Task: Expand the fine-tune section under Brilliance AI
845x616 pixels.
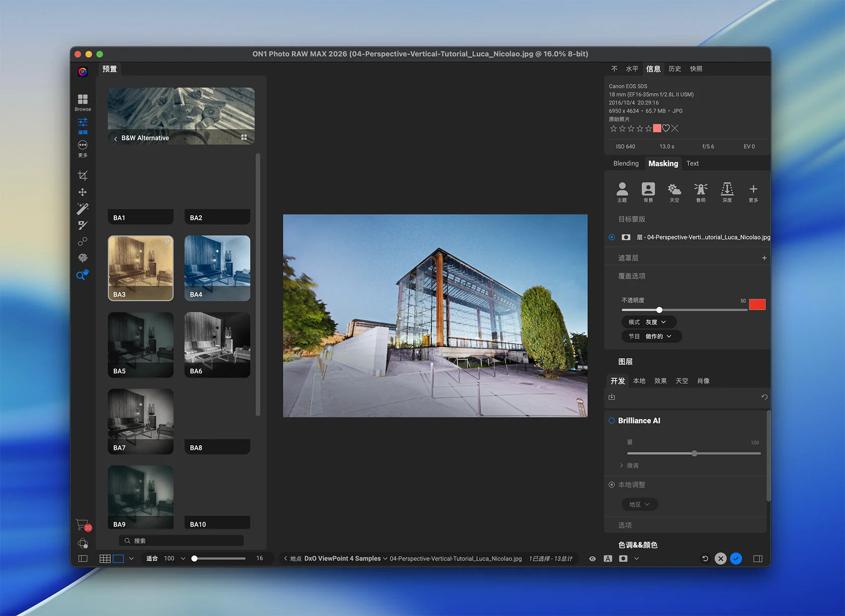Action: [x=621, y=465]
